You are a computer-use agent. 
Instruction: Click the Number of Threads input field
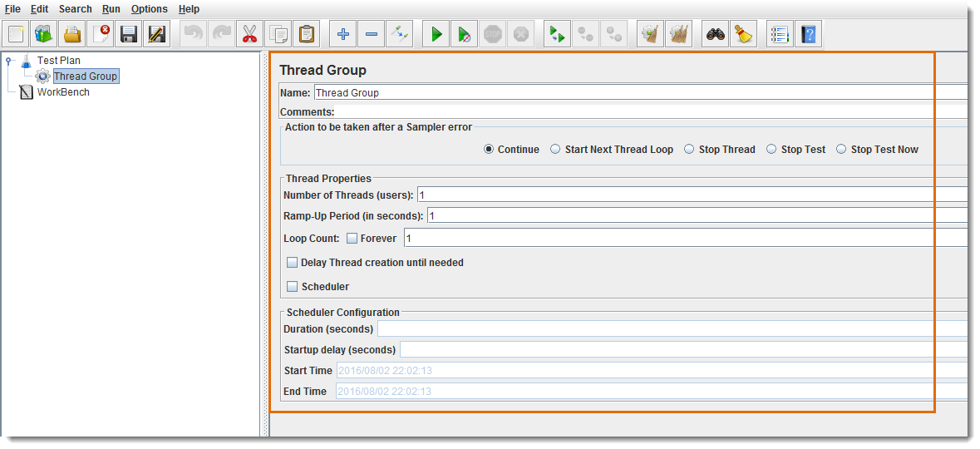[x=690, y=195]
